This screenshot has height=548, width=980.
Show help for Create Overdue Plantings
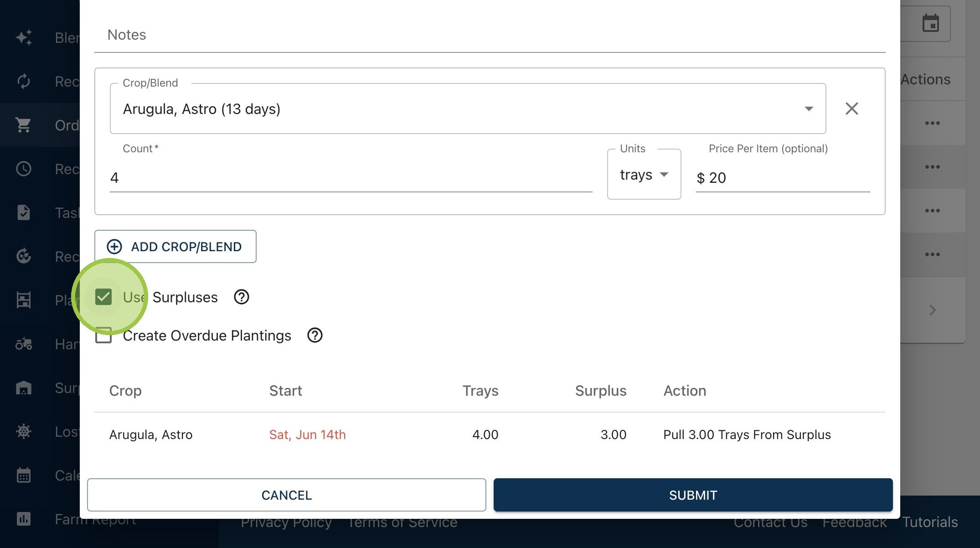(315, 336)
